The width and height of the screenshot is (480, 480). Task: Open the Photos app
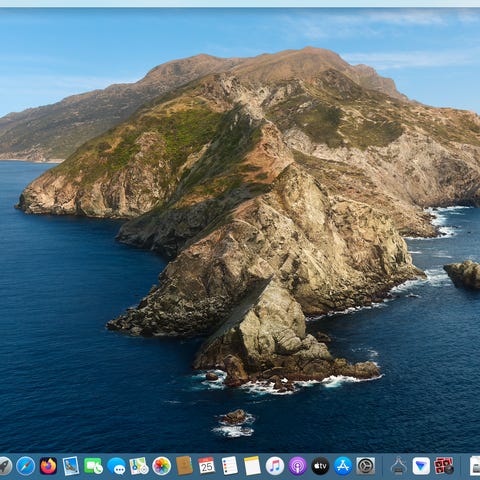(x=162, y=466)
